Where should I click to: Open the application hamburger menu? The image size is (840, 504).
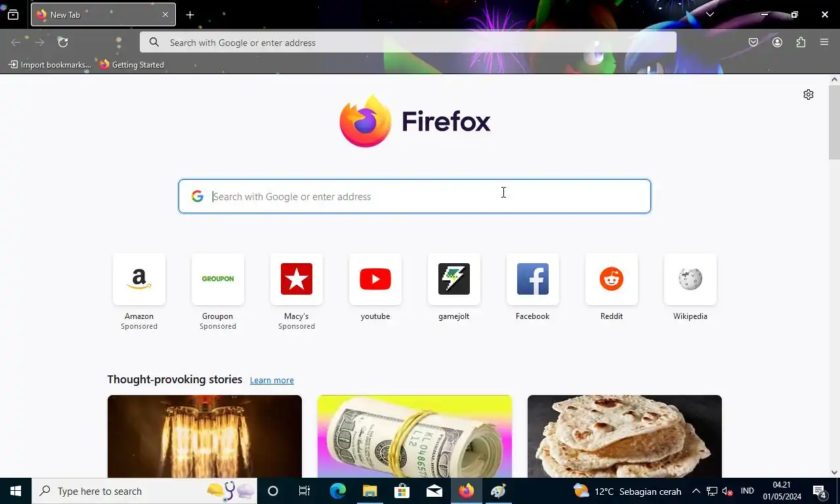point(824,43)
